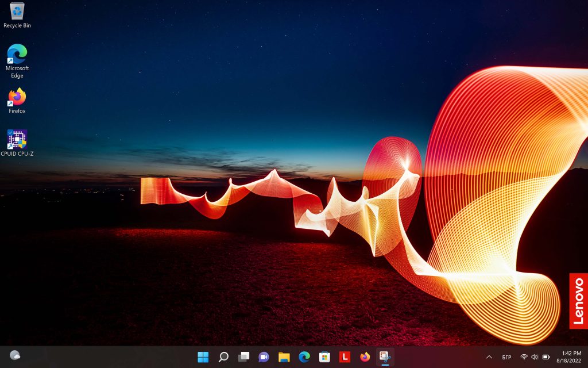Viewport: 588px width, 368px height.
Task: Launch Firefox from the taskbar
Action: tap(365, 357)
